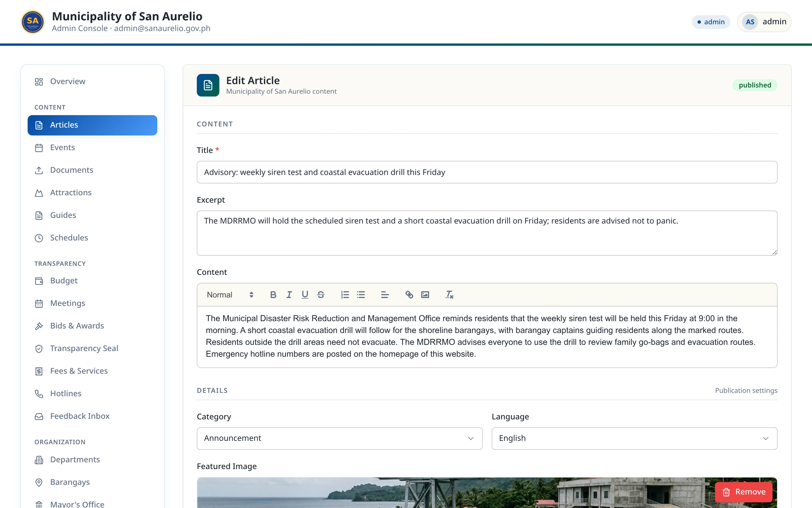Navigate to Fees & Services

tap(92, 371)
